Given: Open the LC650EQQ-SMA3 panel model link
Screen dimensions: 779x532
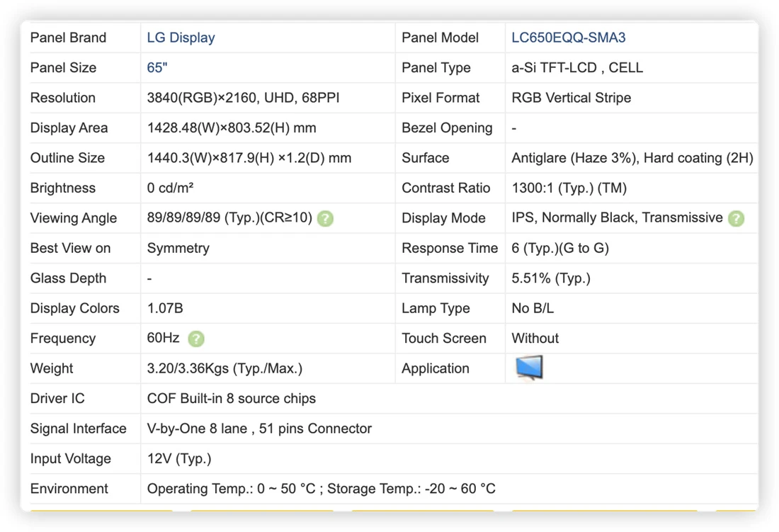Looking at the screenshot, I should (x=569, y=38).
